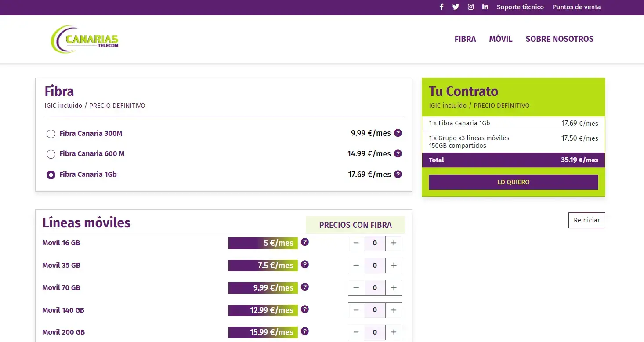Select Fibra Canaria 600 M radio option

51,154
